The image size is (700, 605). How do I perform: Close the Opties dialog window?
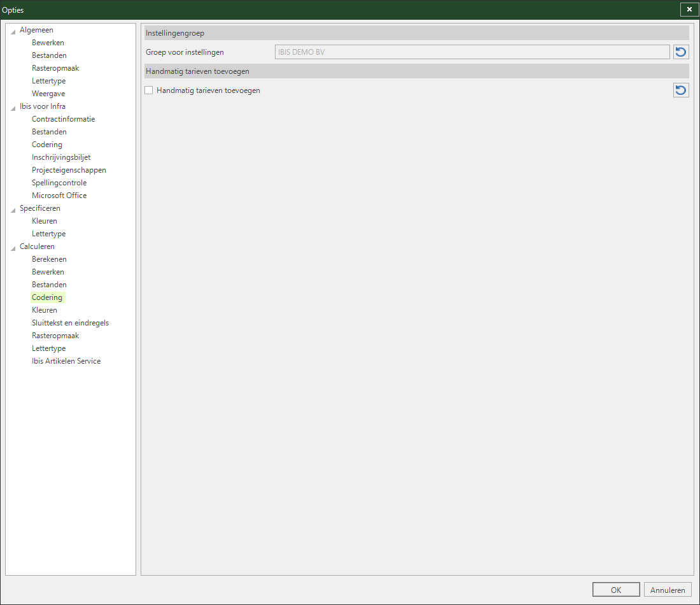pos(689,10)
